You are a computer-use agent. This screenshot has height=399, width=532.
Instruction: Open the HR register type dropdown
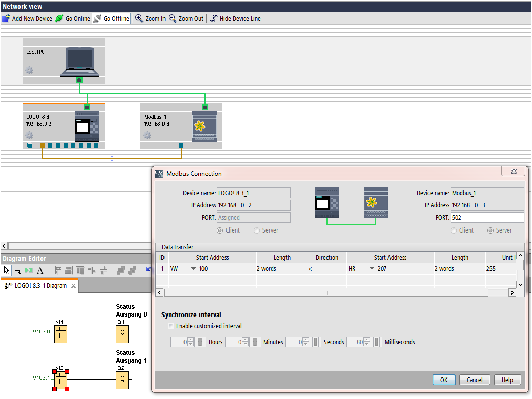(372, 269)
